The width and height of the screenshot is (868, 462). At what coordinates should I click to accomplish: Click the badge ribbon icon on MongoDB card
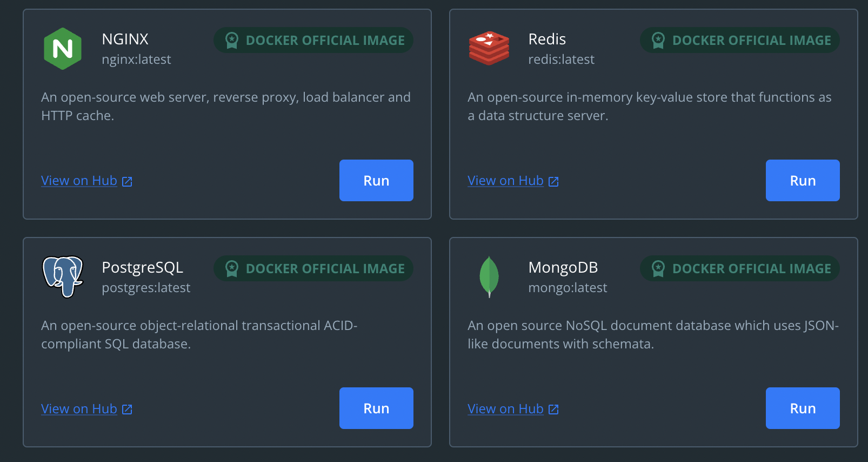(x=658, y=269)
